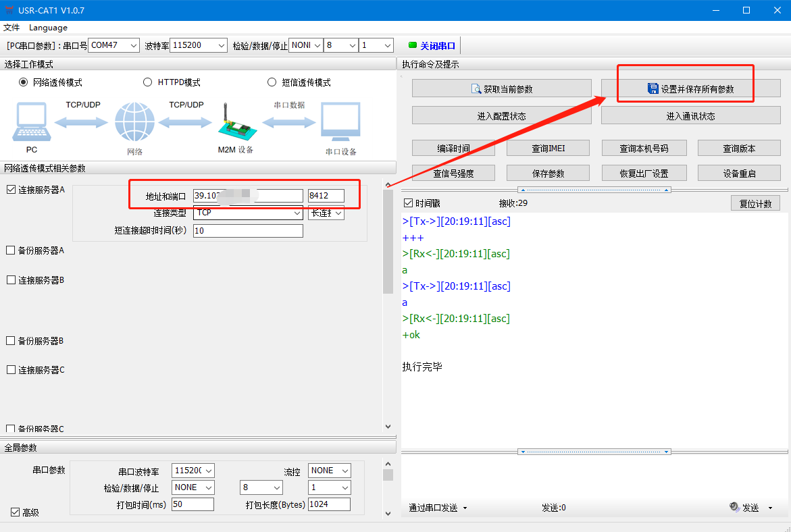Click the 发送 icon at bottom right
The width and height of the screenshot is (791, 532).
[734, 507]
